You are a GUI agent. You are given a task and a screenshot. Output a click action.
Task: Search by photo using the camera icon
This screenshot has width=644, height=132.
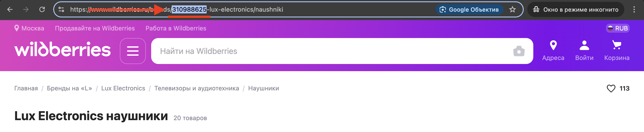519,51
